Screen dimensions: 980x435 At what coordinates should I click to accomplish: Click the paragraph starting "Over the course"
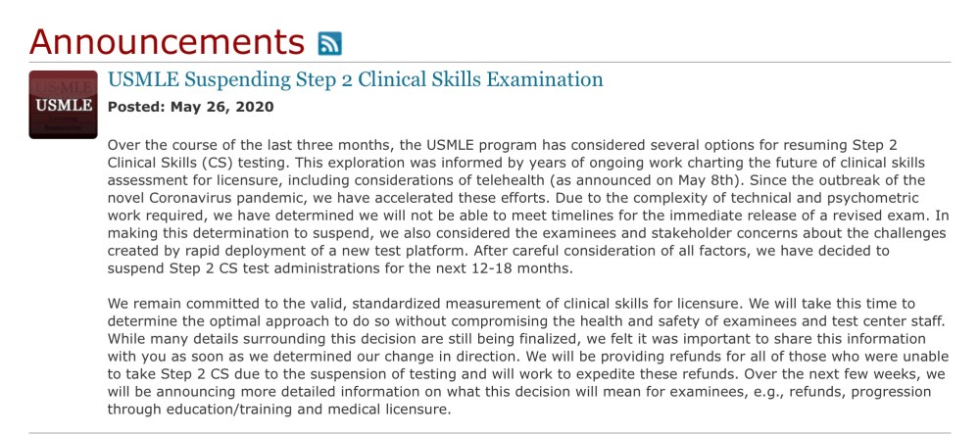[x=529, y=206]
